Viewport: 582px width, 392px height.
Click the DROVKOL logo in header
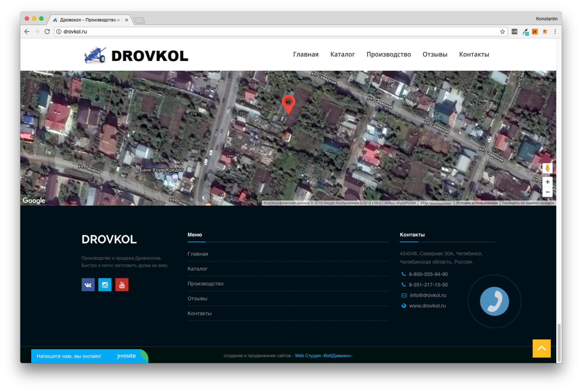coord(136,56)
